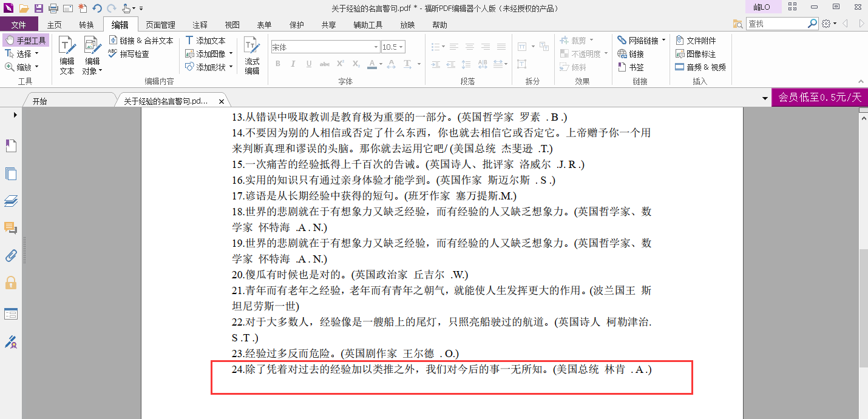Open the layers sidebar panel

[x=11, y=201]
